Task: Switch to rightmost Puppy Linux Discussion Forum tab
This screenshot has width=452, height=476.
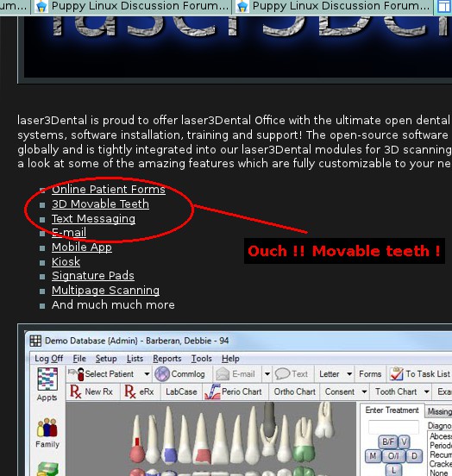Action: click(333, 6)
